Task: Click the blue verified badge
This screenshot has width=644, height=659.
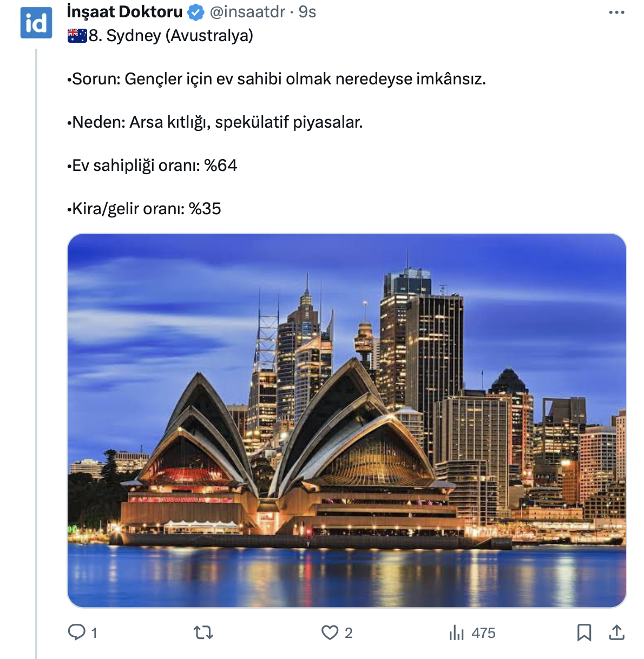Action: [x=195, y=12]
